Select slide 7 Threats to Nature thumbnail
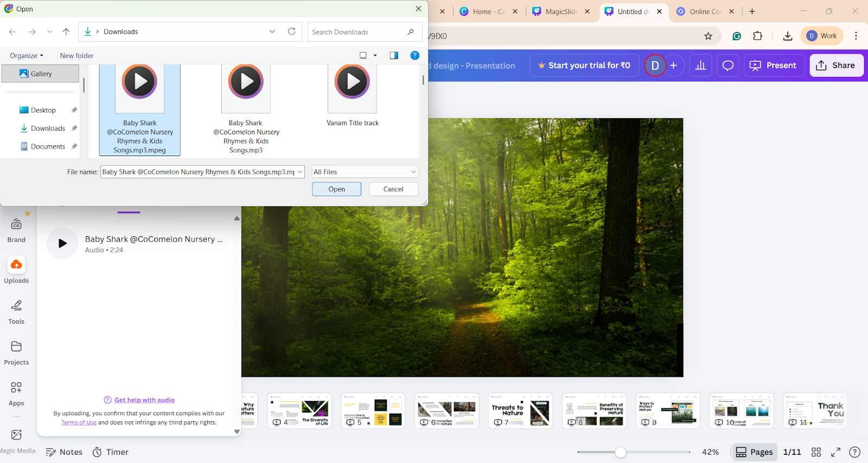This screenshot has height=463, width=868. [521, 411]
